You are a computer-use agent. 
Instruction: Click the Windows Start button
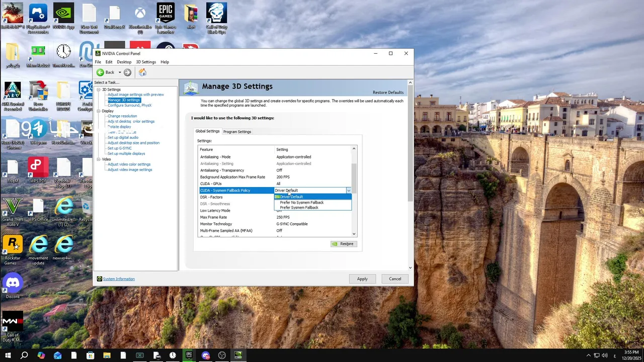point(8,355)
